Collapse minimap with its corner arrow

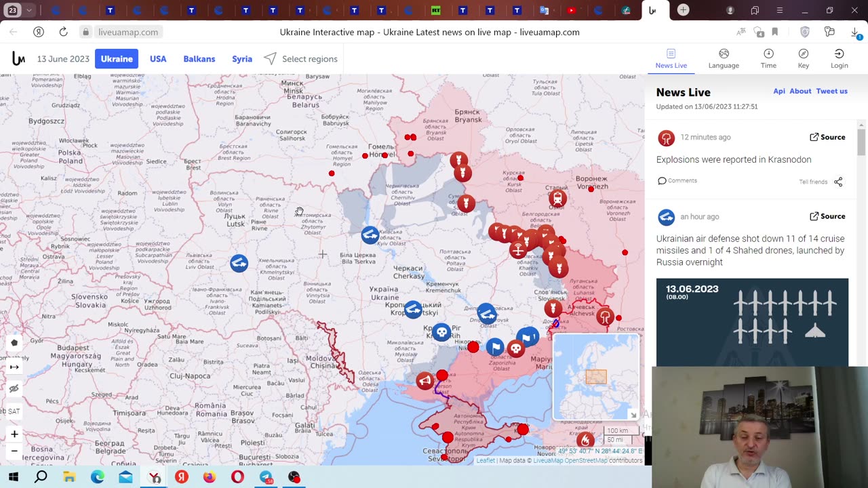[633, 415]
